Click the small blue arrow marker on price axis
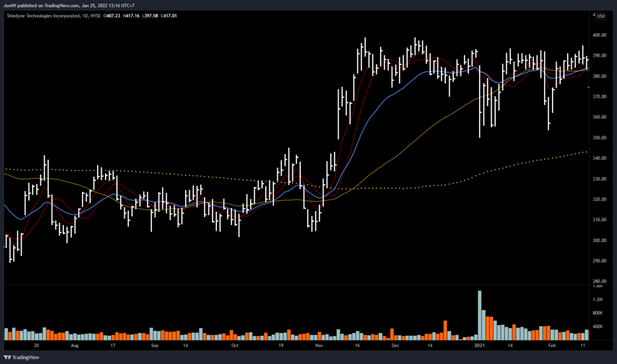Screen dimensions: 617x364 click(x=588, y=87)
